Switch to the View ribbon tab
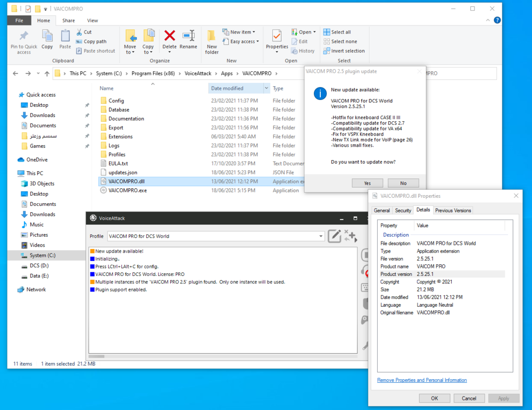532x410 pixels. point(92,20)
